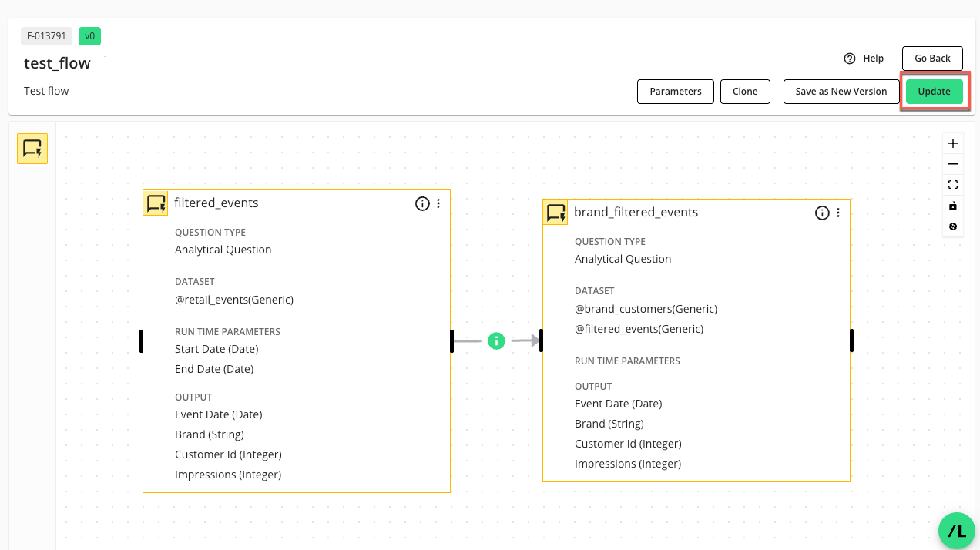This screenshot has height=550, width=980.
Task: Click the Help link
Action: (864, 59)
